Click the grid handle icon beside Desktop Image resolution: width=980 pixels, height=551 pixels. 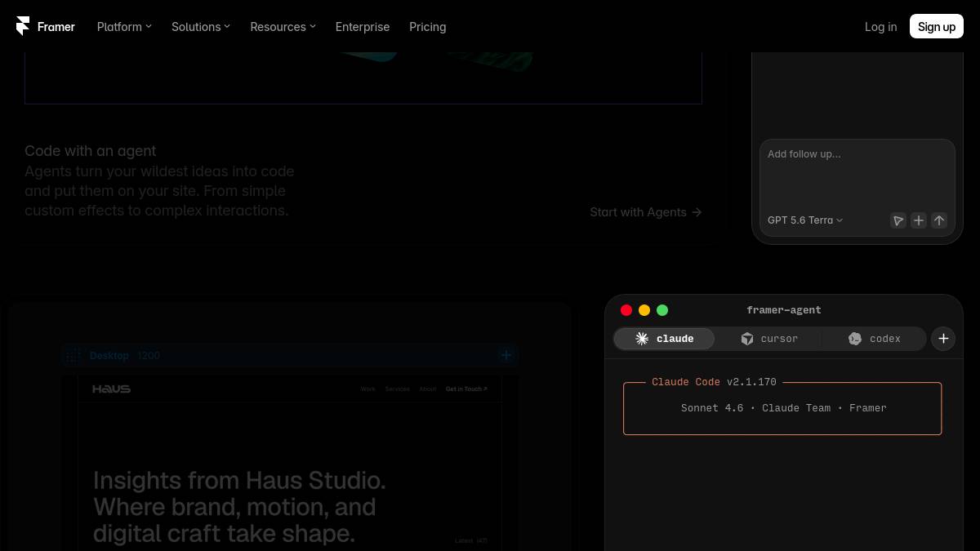73,355
